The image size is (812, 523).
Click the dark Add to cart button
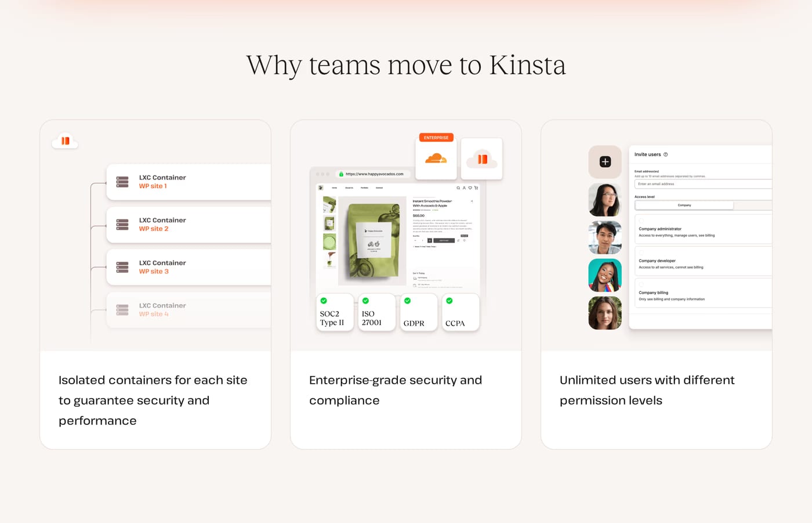point(444,240)
